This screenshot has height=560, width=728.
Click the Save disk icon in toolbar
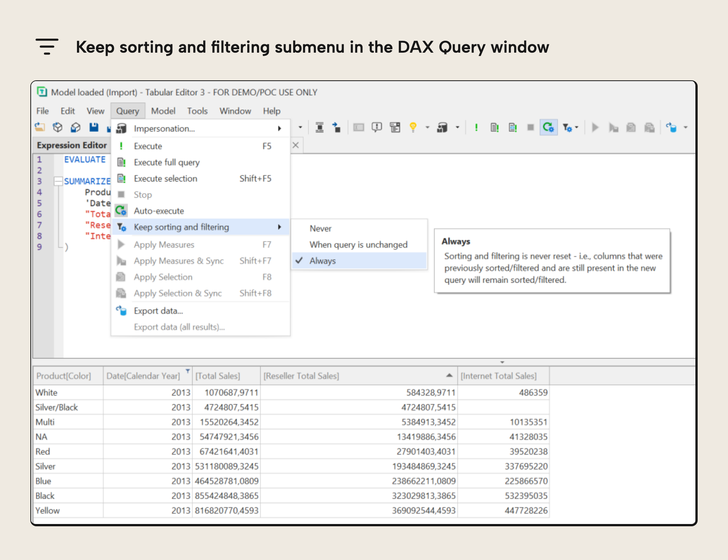point(94,128)
